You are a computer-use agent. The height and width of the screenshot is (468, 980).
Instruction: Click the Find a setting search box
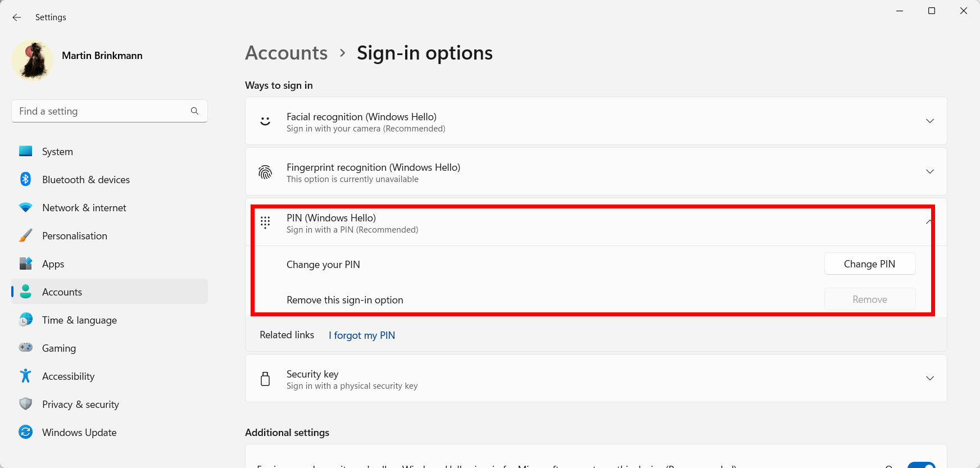click(x=110, y=111)
